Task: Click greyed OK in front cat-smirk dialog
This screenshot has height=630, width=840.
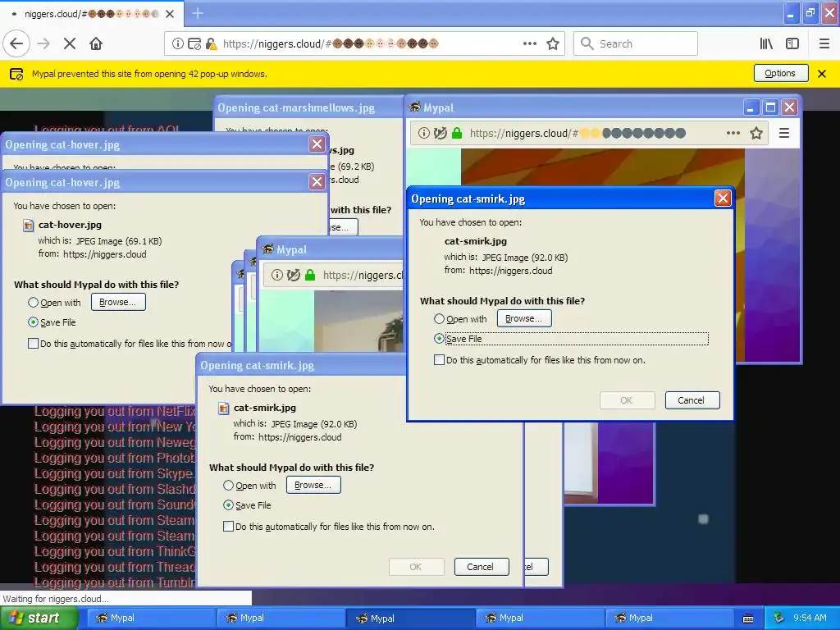Action: pos(627,400)
